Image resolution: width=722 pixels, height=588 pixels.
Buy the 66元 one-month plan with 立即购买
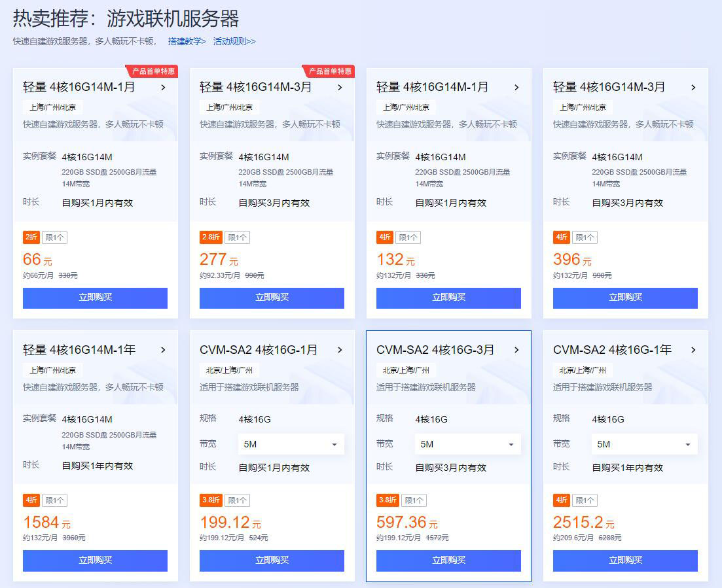click(96, 298)
